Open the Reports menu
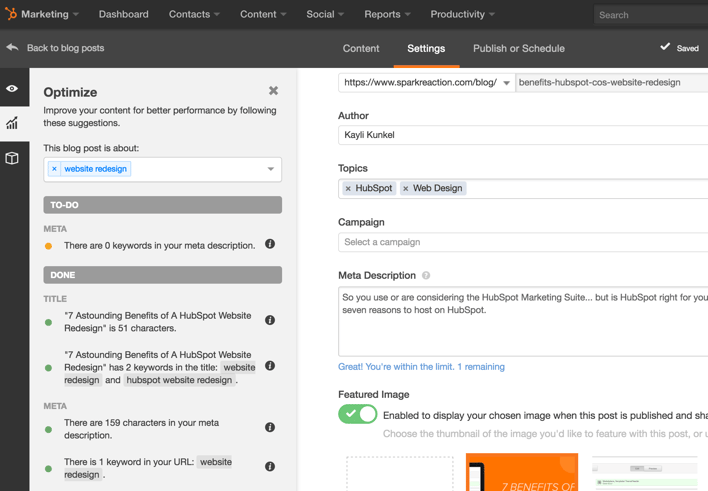Image resolution: width=708 pixels, height=491 pixels. click(387, 14)
